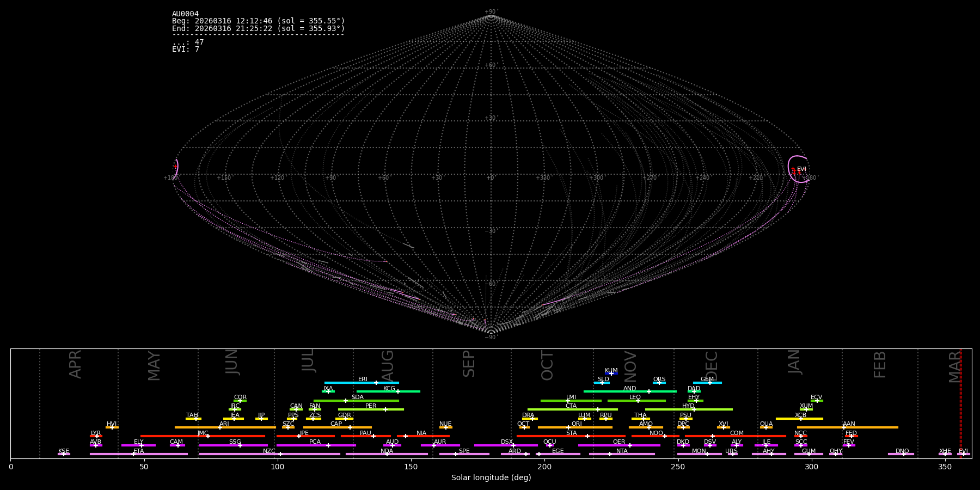
Task: Click the red dashed current-date line
Action: [960, 403]
